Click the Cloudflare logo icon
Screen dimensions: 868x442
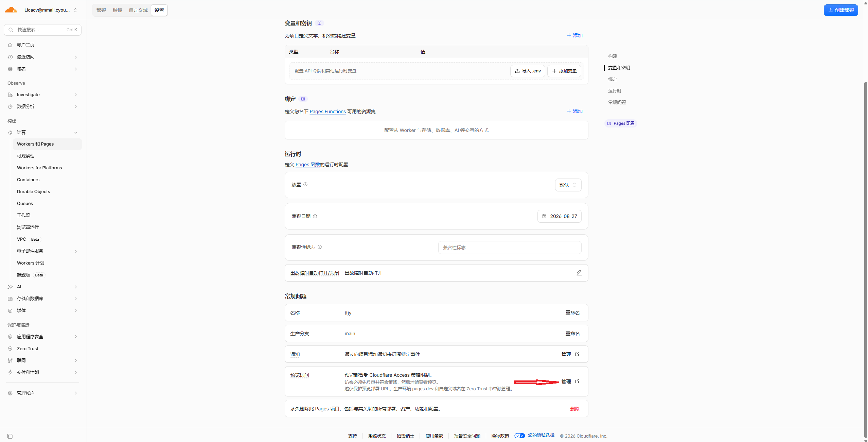11,10
